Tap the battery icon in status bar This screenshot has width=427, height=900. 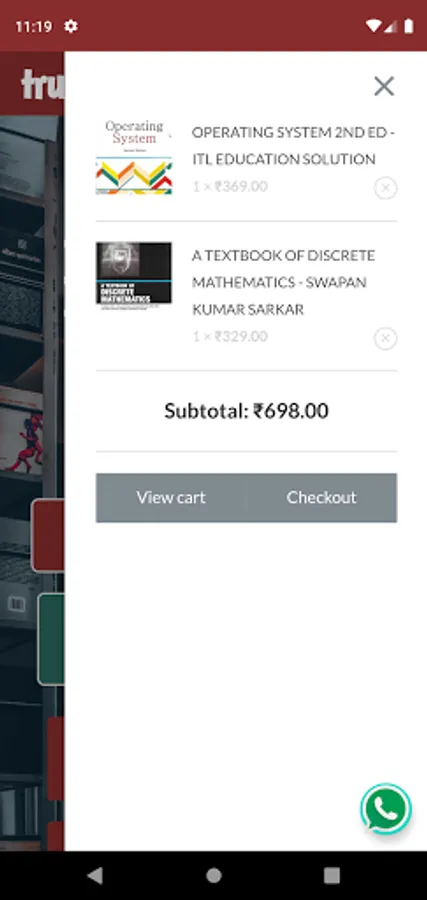coord(409,26)
